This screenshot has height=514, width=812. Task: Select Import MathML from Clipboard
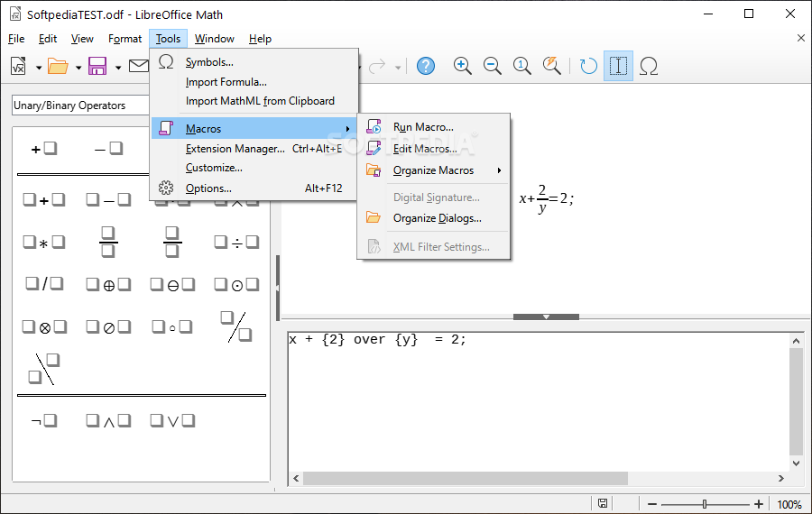[x=254, y=101]
